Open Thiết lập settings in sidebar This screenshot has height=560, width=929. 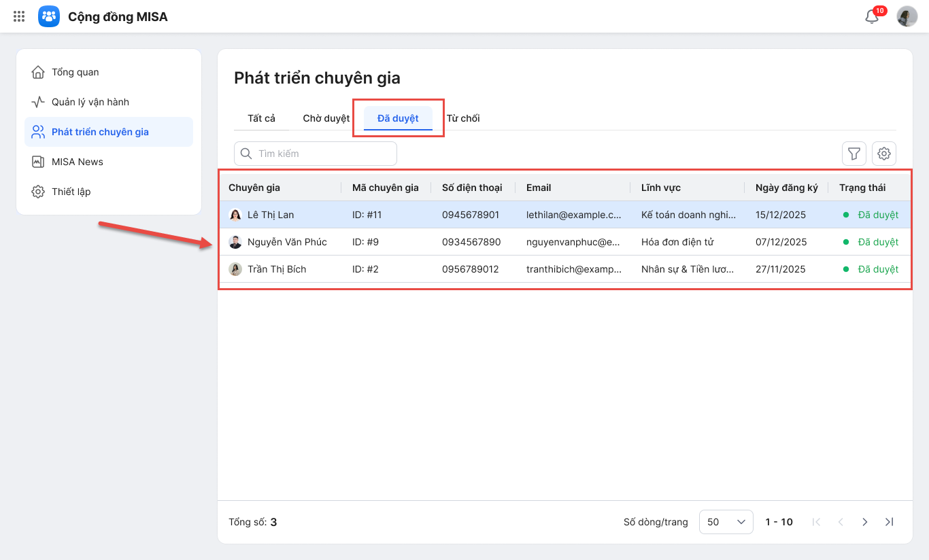71,192
